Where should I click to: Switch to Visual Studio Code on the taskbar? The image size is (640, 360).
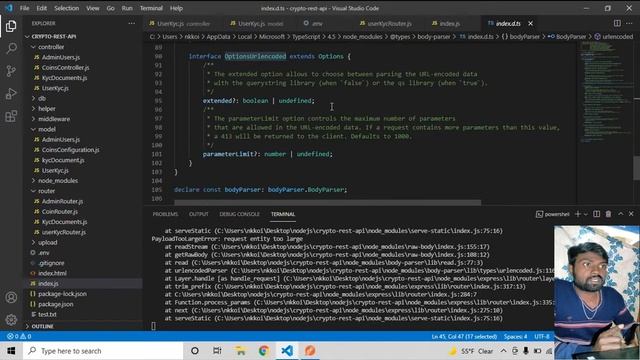click(x=287, y=351)
